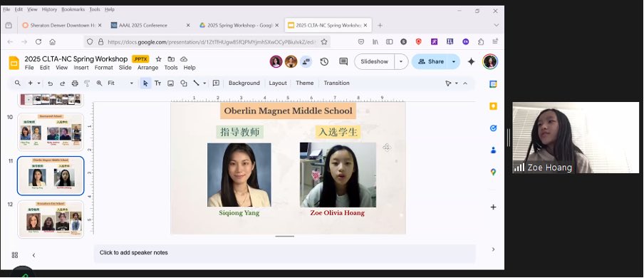View cloud document status

[x=184, y=59]
